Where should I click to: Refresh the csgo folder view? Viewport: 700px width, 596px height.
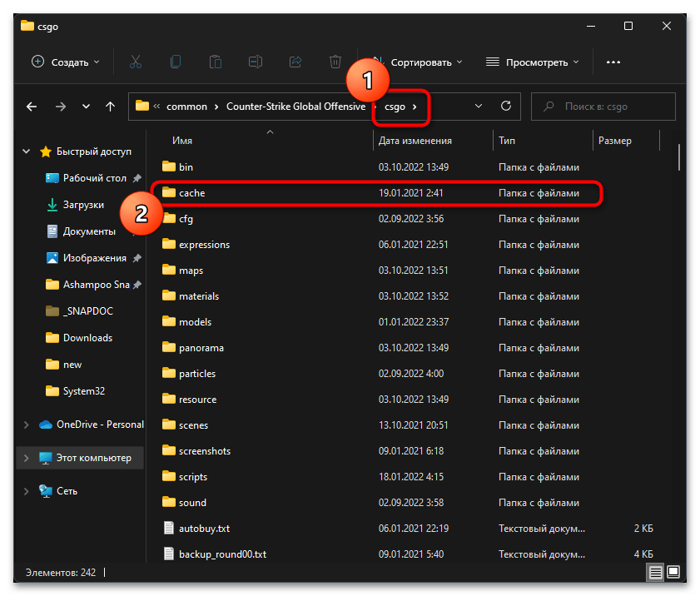point(506,107)
